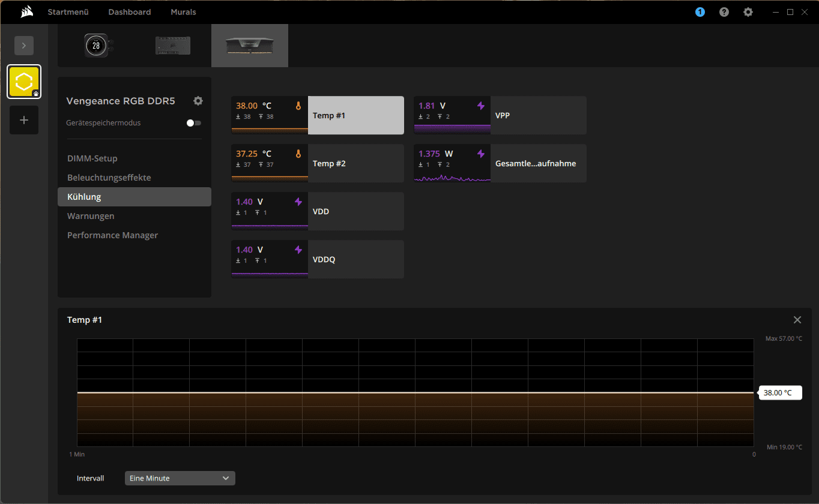Select the VDD voltage sensor card
819x504 pixels.
coord(318,211)
